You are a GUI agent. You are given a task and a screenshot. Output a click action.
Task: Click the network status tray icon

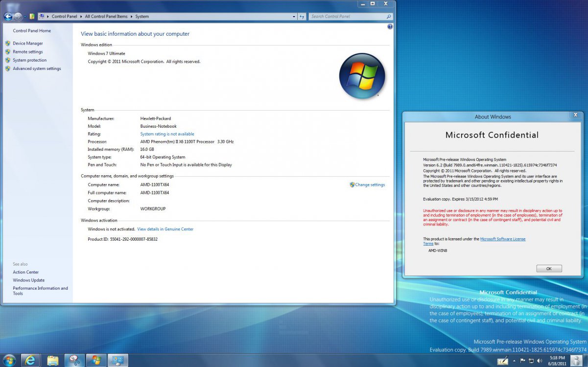pos(531,361)
